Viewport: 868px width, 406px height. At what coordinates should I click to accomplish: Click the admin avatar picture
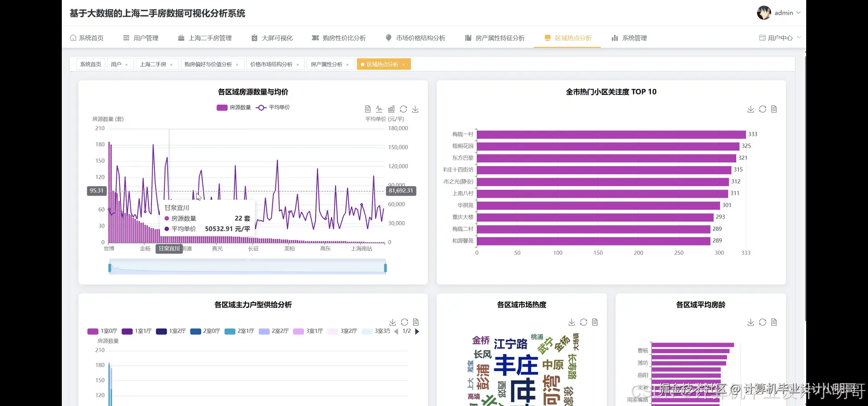coord(764,13)
